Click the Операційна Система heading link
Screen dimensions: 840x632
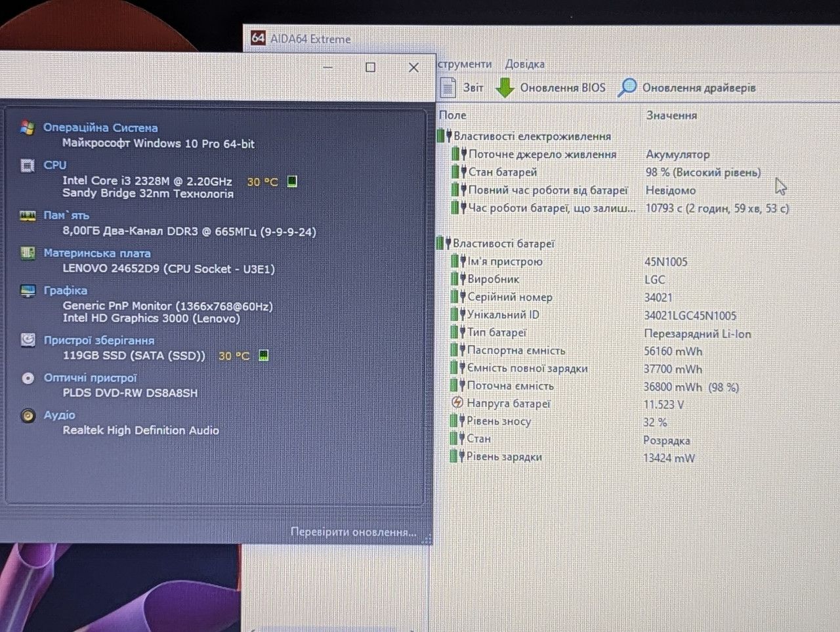(x=100, y=128)
